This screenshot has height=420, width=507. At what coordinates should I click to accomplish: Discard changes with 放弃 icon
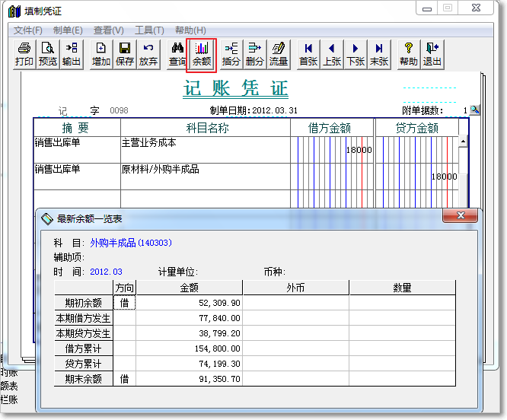(148, 54)
